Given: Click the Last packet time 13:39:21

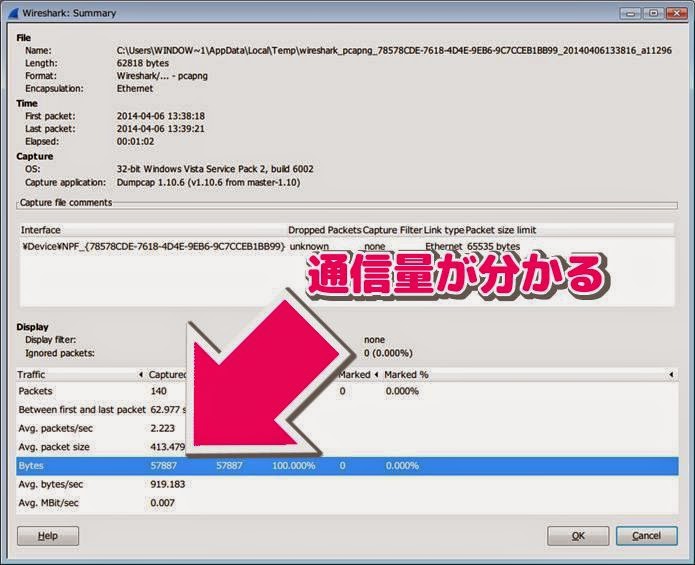Looking at the screenshot, I should pos(160,129).
